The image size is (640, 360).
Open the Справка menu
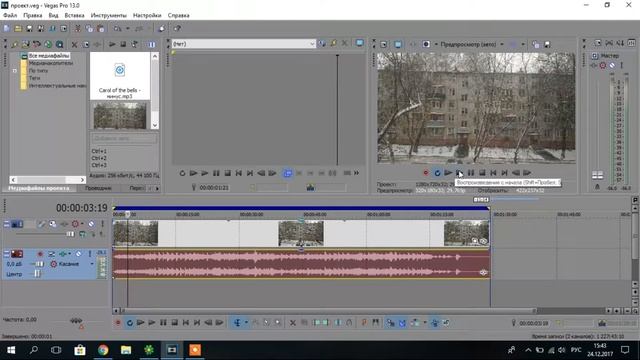coord(178,15)
